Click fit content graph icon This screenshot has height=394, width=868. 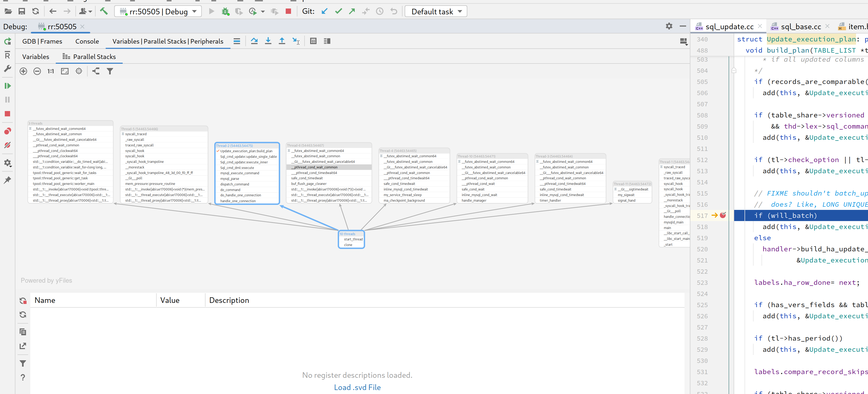[x=65, y=71]
